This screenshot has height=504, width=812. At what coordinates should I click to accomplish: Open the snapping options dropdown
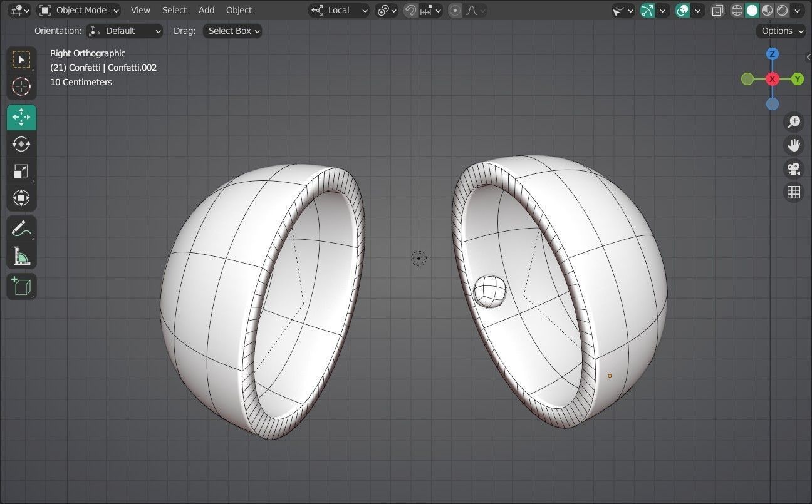click(x=430, y=10)
